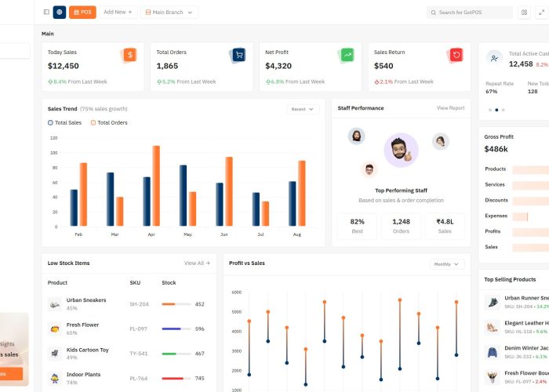The height and width of the screenshot is (392, 549).
Task: Click the Expenses bar in Gross Profit
Action: point(520,216)
